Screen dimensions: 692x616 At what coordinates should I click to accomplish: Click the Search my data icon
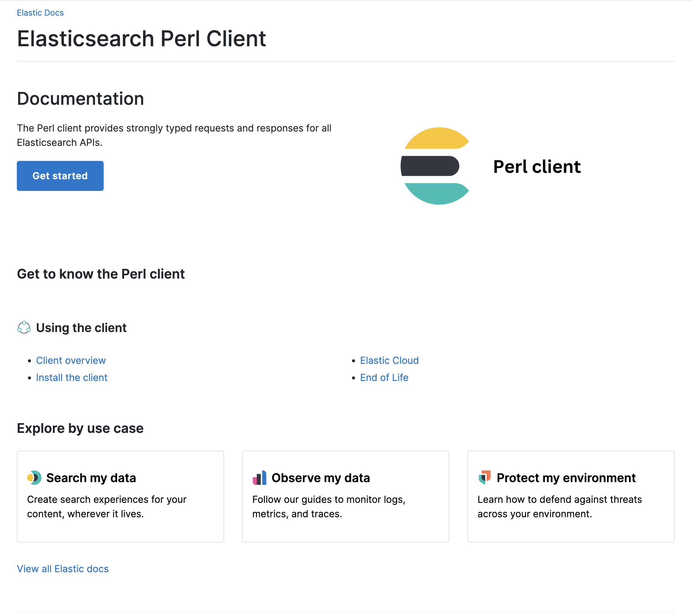(34, 478)
